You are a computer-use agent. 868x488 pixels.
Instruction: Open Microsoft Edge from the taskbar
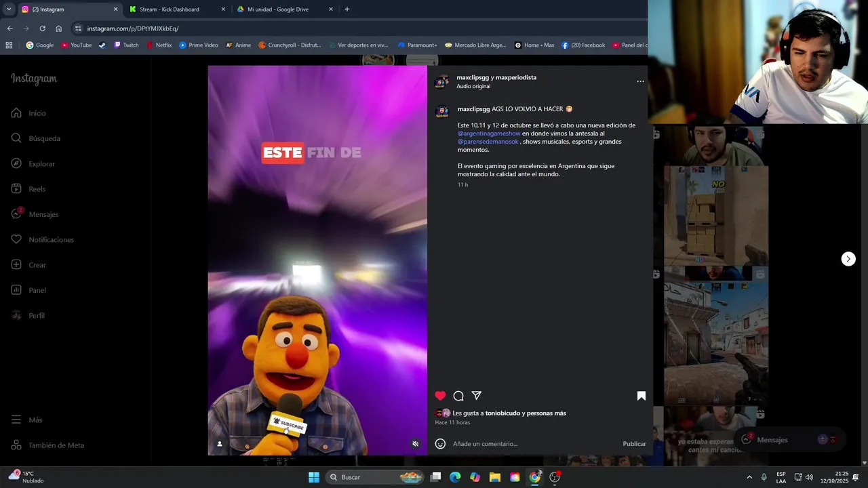(455, 477)
